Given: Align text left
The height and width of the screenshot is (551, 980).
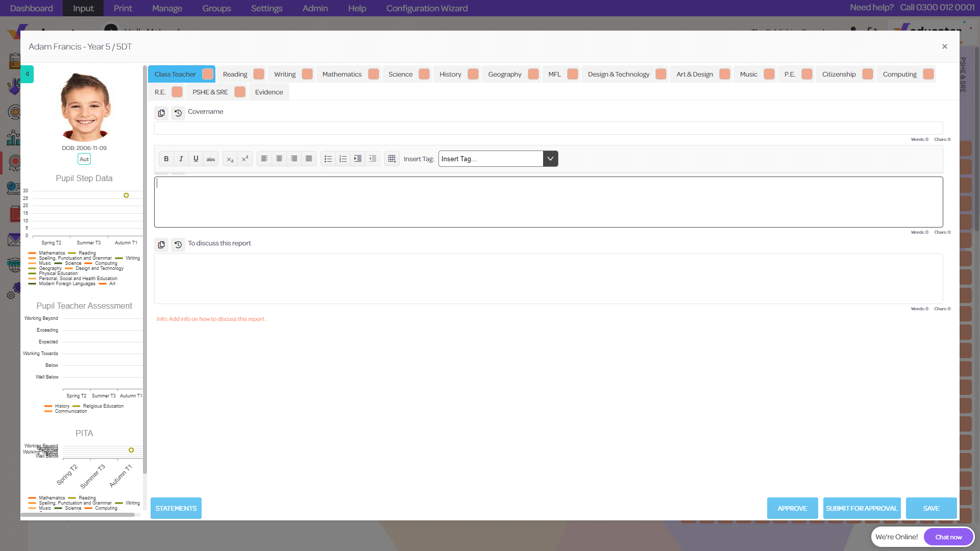Looking at the screenshot, I should click(x=264, y=159).
